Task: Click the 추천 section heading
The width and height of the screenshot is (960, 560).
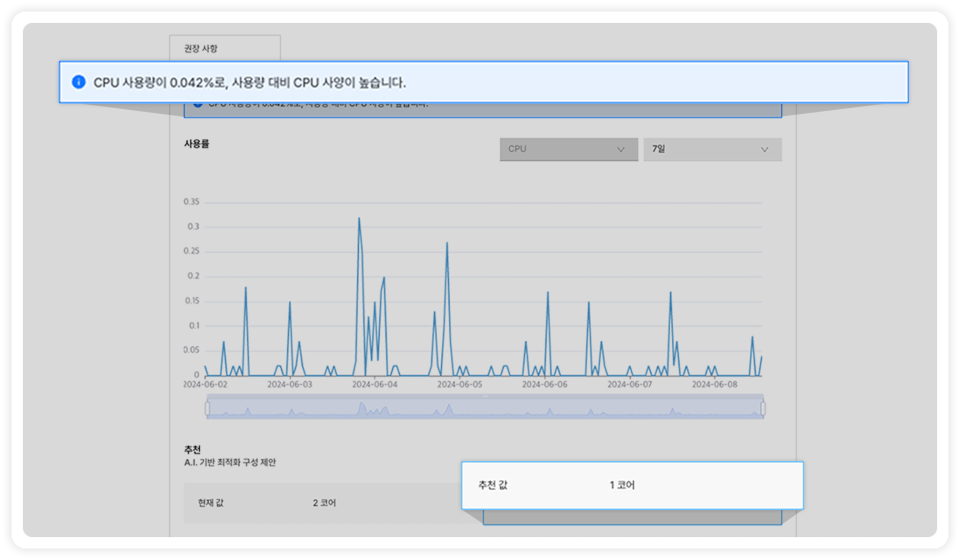Action: 192,449
